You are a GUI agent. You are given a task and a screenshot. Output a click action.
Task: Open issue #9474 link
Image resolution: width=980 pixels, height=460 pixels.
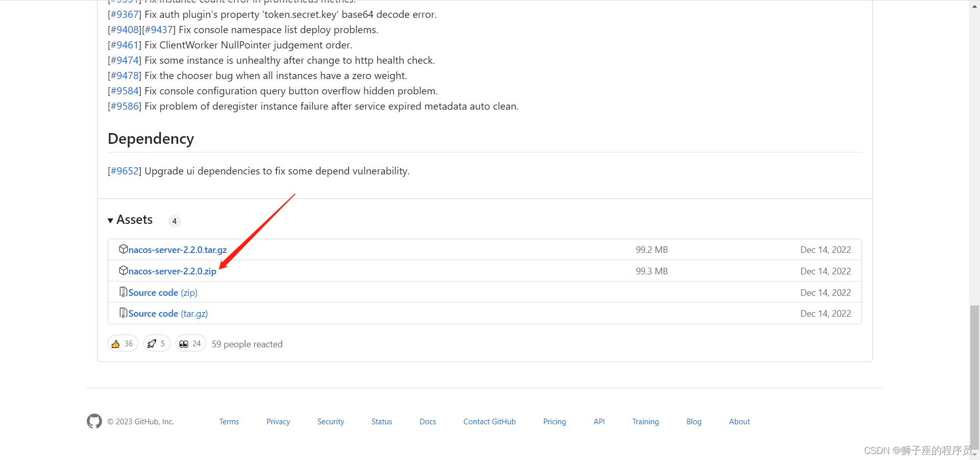click(125, 60)
